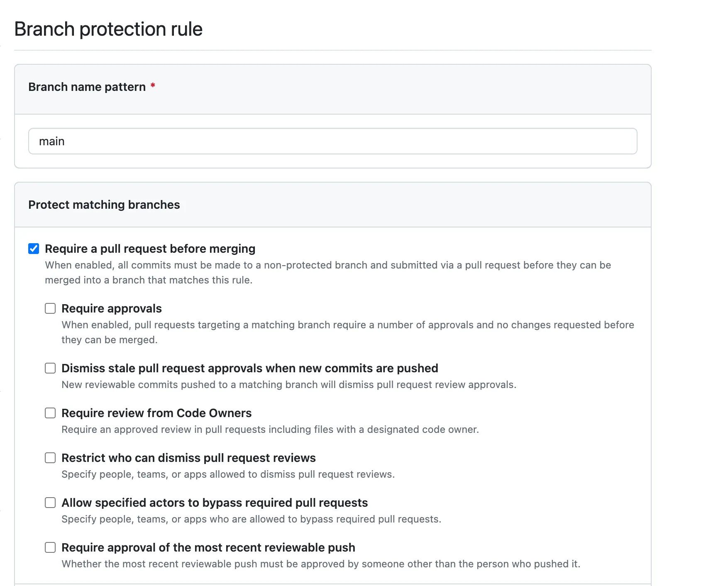
Task: Uncheck the Require a pull request before merging checkbox
Action: pyautogui.click(x=34, y=249)
